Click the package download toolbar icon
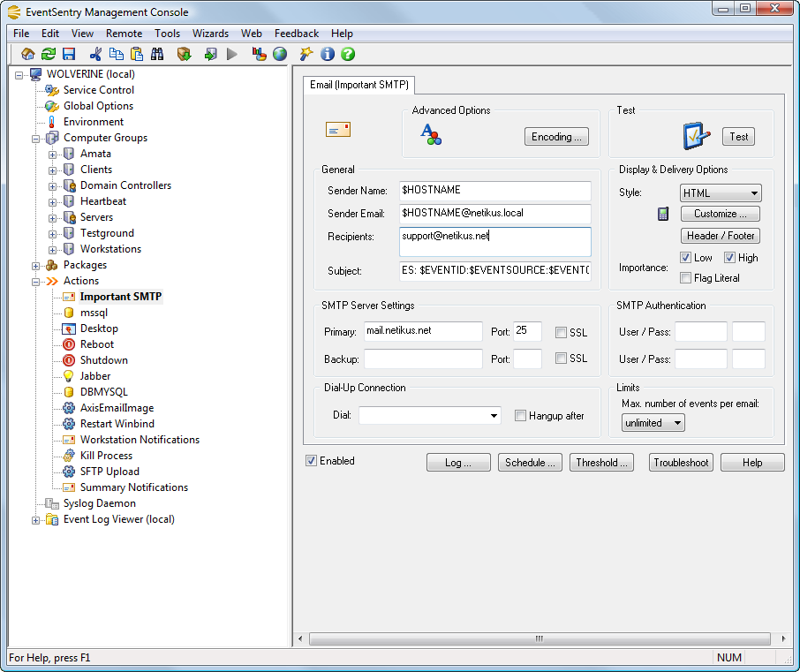 pyautogui.click(x=185, y=54)
